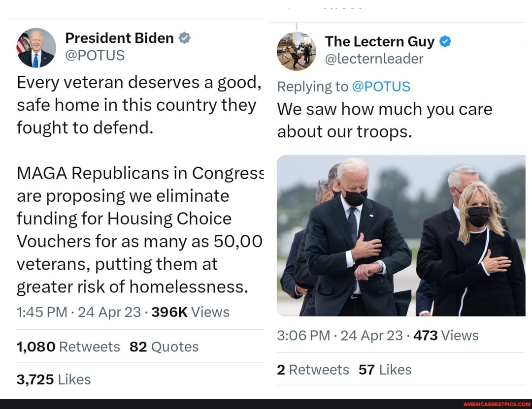Open the AMERICASBESTPICS.COM watermark link
532x409 pixels.
pos(496,405)
